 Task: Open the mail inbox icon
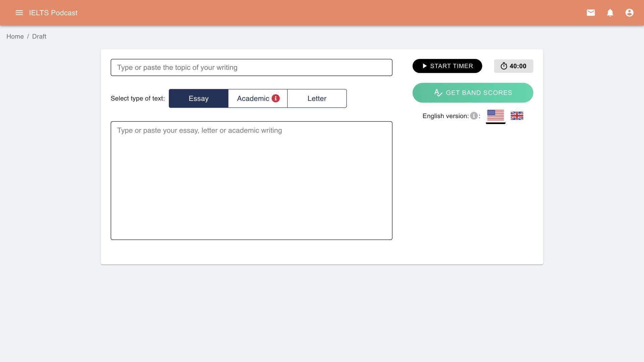[591, 13]
